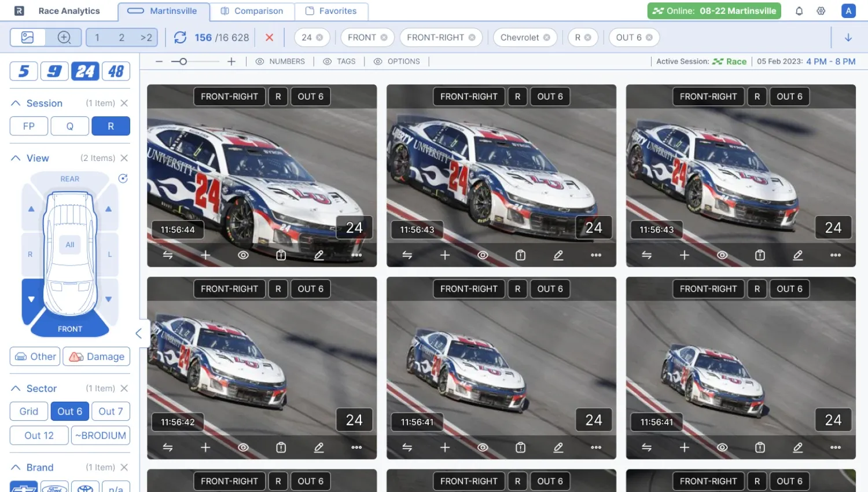Toggle the Out 6 sector filter
The height and width of the screenshot is (492, 868).
click(x=70, y=412)
